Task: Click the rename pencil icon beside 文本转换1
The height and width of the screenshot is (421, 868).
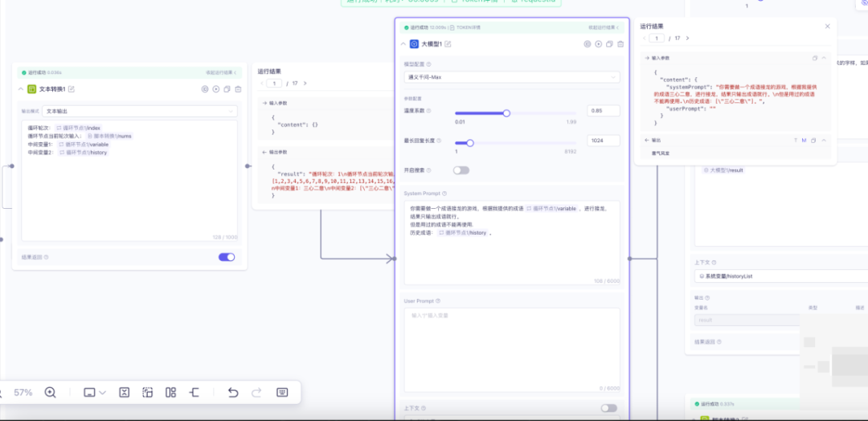Action: pos(72,88)
